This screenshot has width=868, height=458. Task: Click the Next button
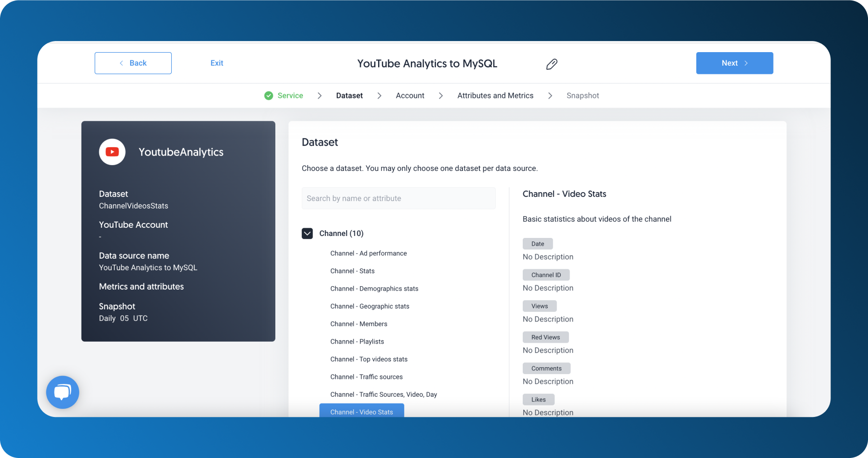734,63
